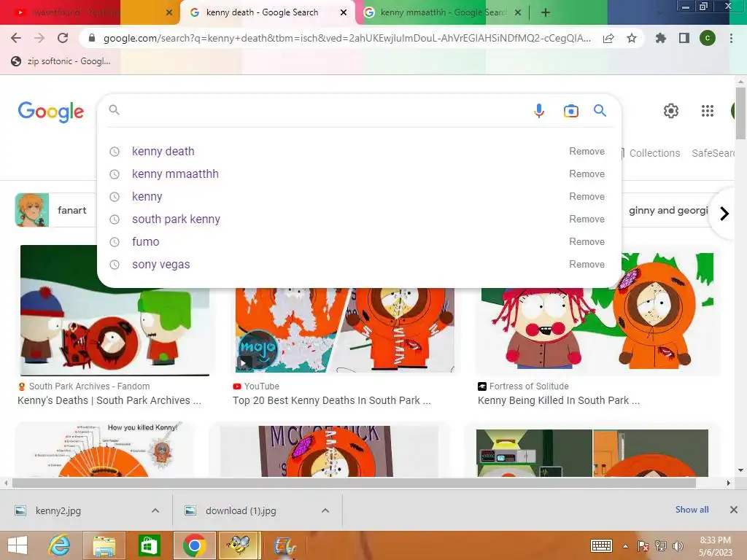Choose the suggestion that reads only kenny
The image size is (747, 560).
coord(147,197)
